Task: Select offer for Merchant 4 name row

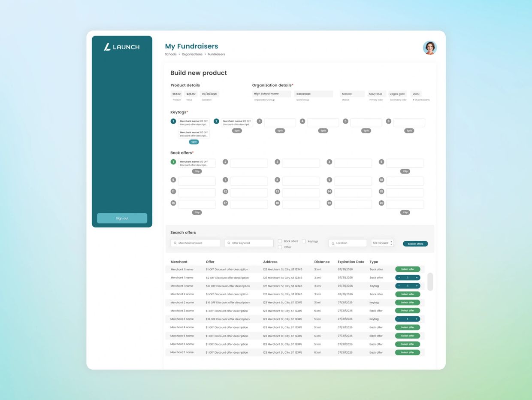Action: point(408,327)
